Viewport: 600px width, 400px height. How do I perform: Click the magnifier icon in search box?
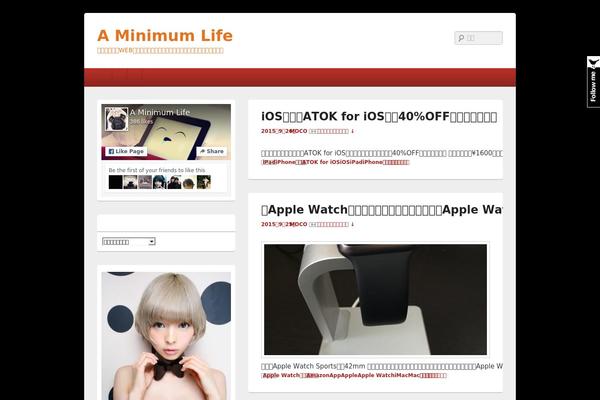click(461, 38)
